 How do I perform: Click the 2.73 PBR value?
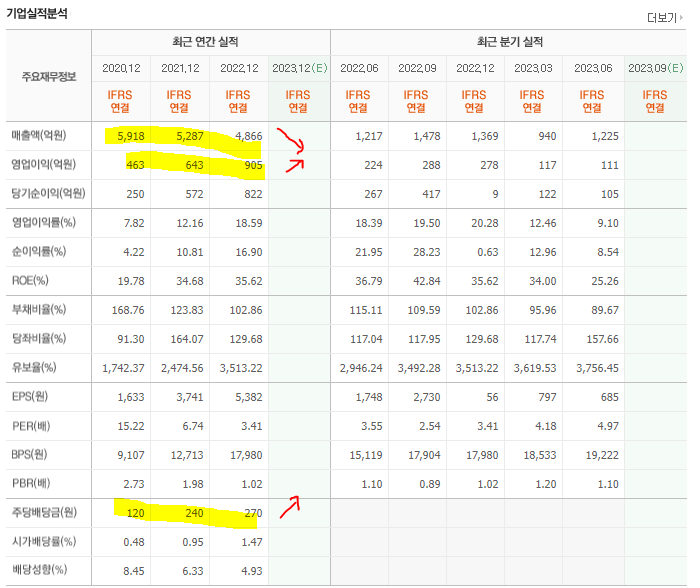point(134,484)
